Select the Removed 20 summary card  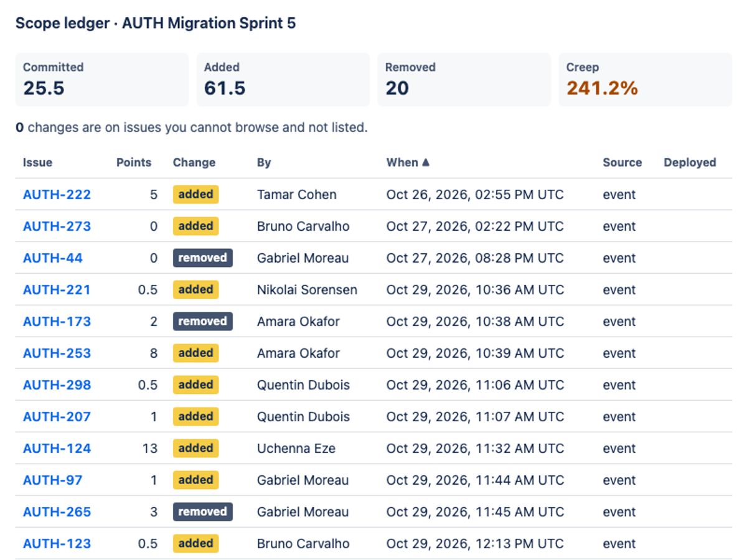click(464, 80)
